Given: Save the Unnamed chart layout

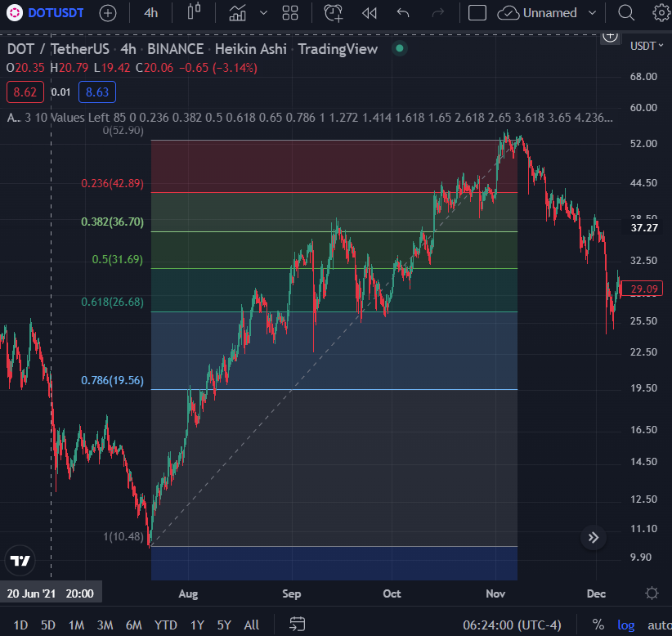Looking at the screenshot, I should [537, 13].
